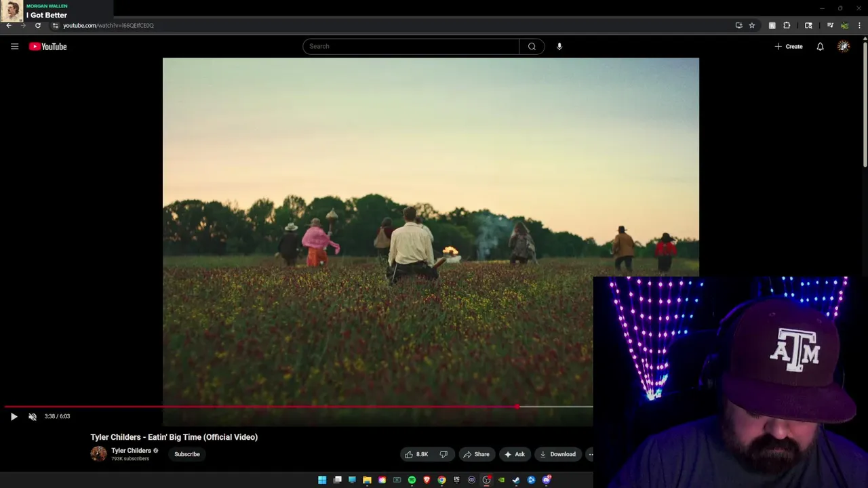Open the browser profile avatar
The height and width of the screenshot is (488, 868).
point(844,25)
